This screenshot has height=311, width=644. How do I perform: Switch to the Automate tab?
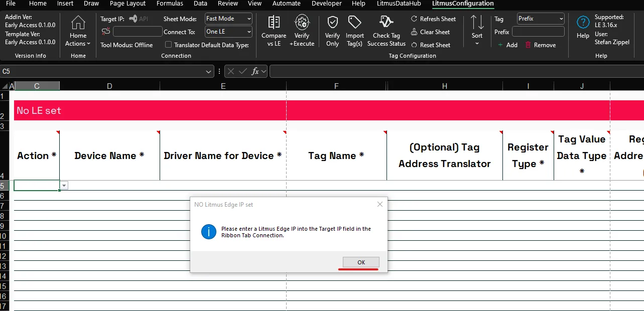(x=287, y=4)
